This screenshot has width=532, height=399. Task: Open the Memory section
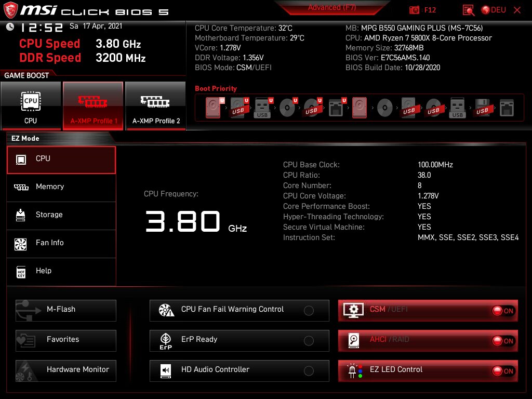pyautogui.click(x=61, y=188)
